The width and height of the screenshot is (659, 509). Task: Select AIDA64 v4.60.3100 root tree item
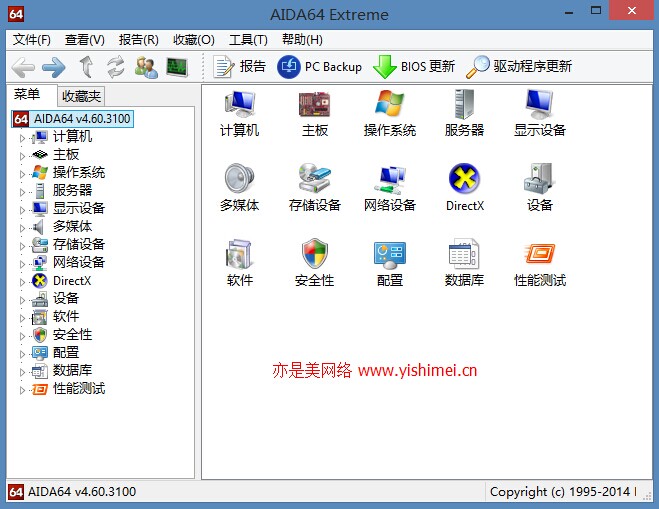tap(72, 119)
